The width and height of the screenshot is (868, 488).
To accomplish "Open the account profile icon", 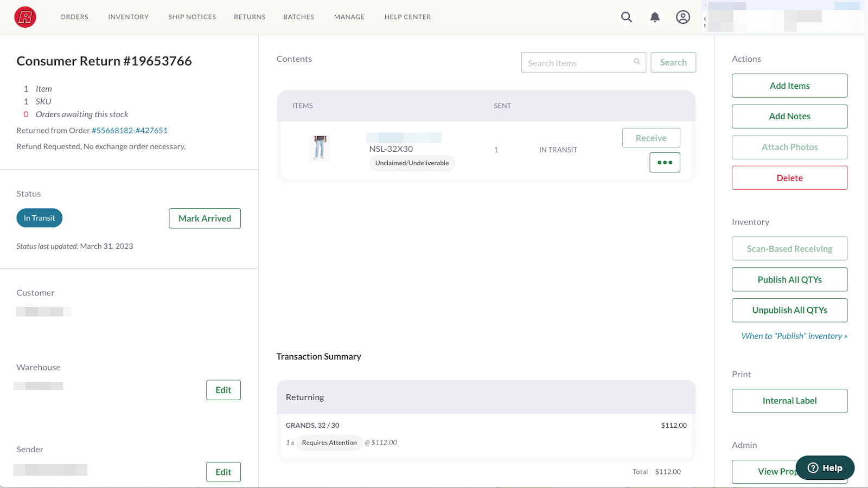I will (682, 17).
